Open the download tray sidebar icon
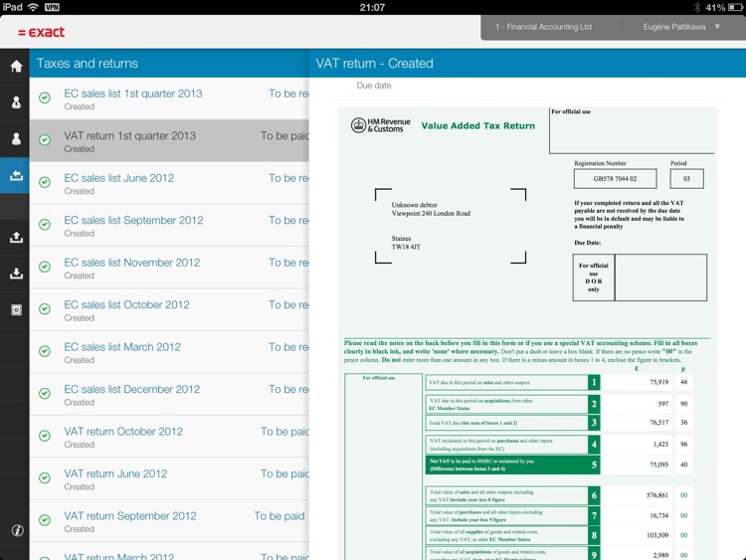 16,274
